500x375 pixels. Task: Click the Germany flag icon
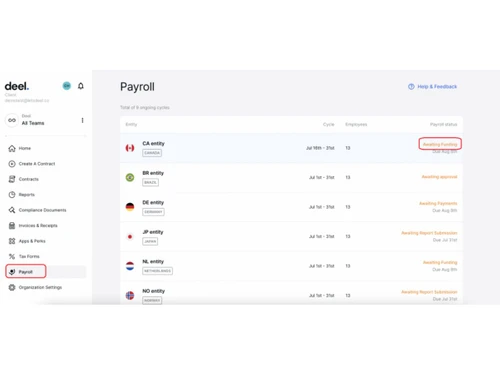point(130,207)
